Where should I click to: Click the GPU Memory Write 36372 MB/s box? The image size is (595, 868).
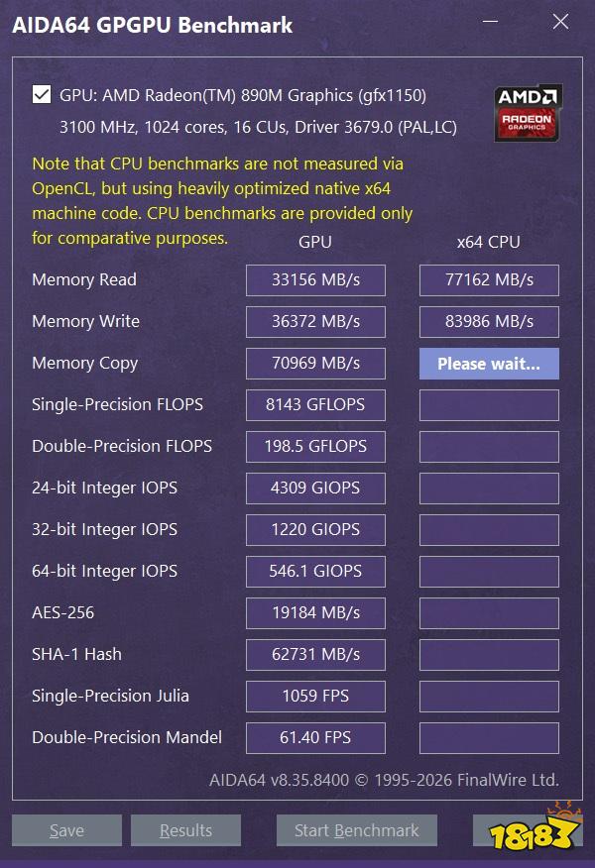(315, 322)
